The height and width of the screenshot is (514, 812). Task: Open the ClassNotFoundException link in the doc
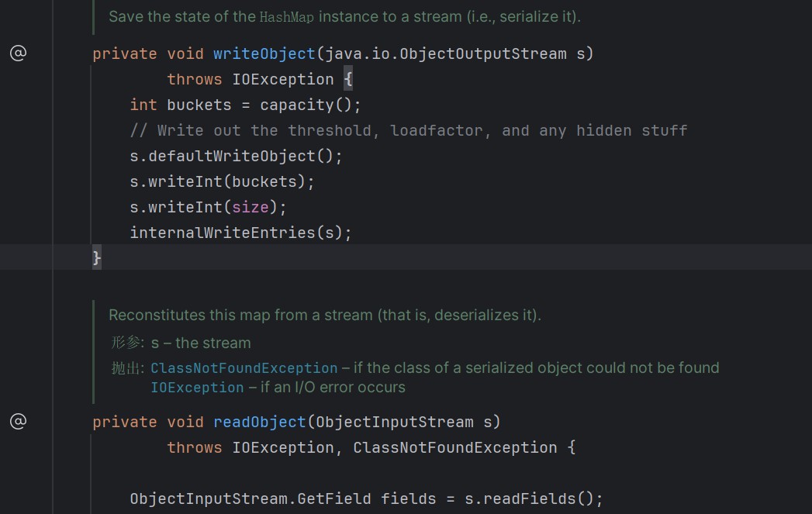pos(244,368)
